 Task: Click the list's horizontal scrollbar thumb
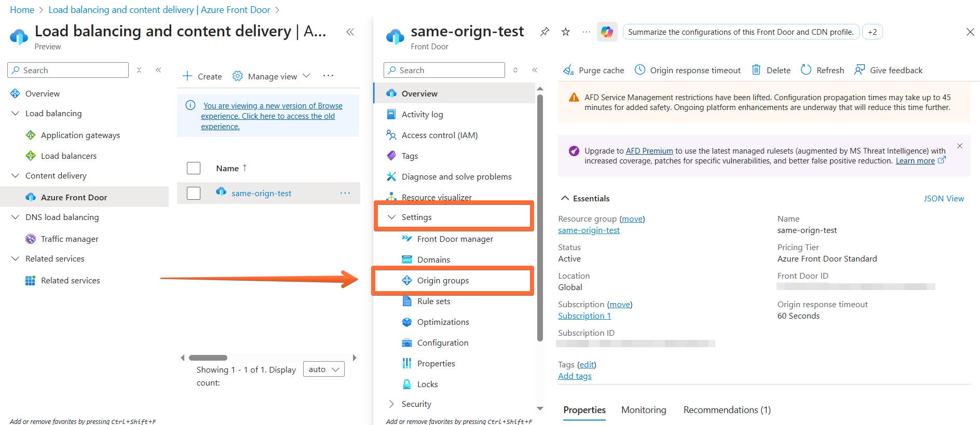[208, 358]
